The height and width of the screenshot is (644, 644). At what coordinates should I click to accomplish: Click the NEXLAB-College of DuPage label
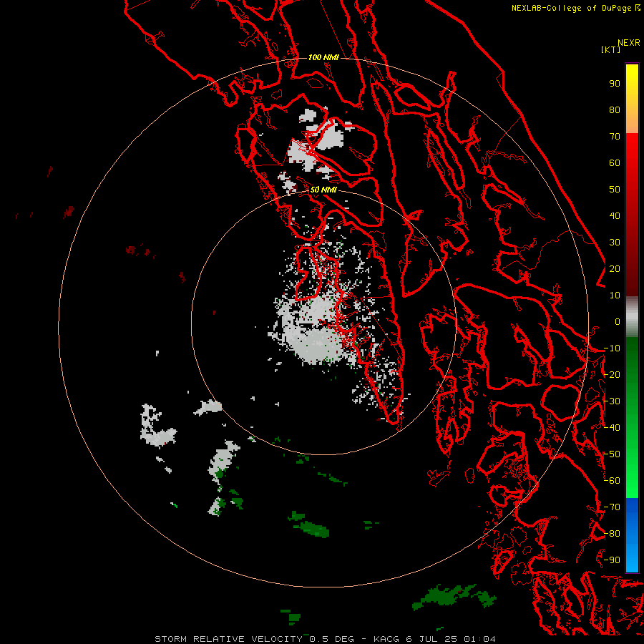pyautogui.click(x=571, y=8)
